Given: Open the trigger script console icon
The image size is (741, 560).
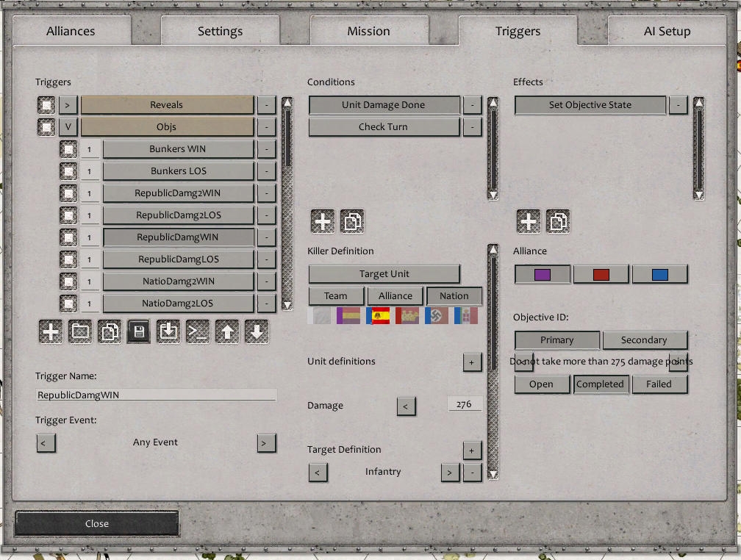Looking at the screenshot, I should [x=198, y=332].
